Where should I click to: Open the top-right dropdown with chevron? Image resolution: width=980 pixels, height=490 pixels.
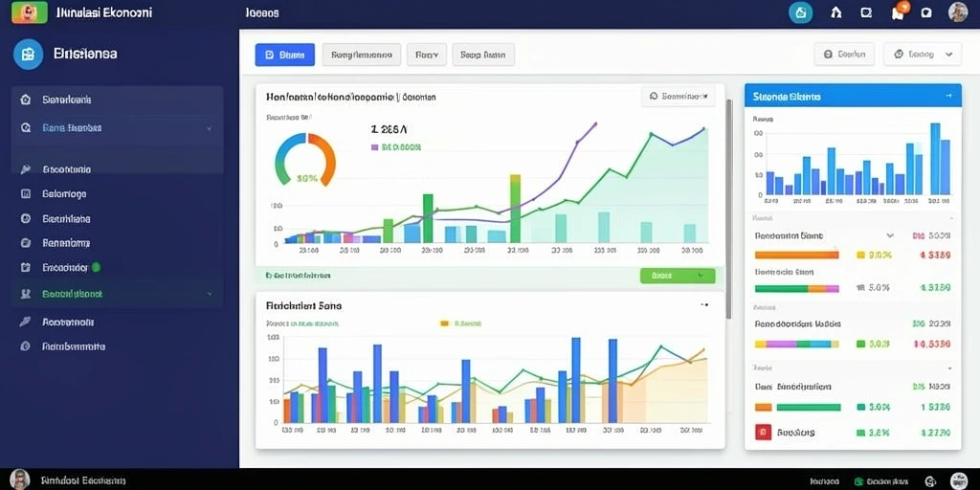[922, 55]
